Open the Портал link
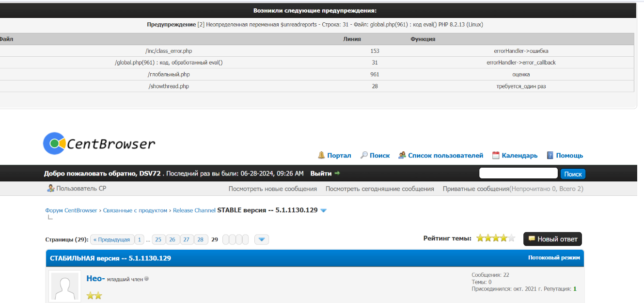 coord(339,156)
